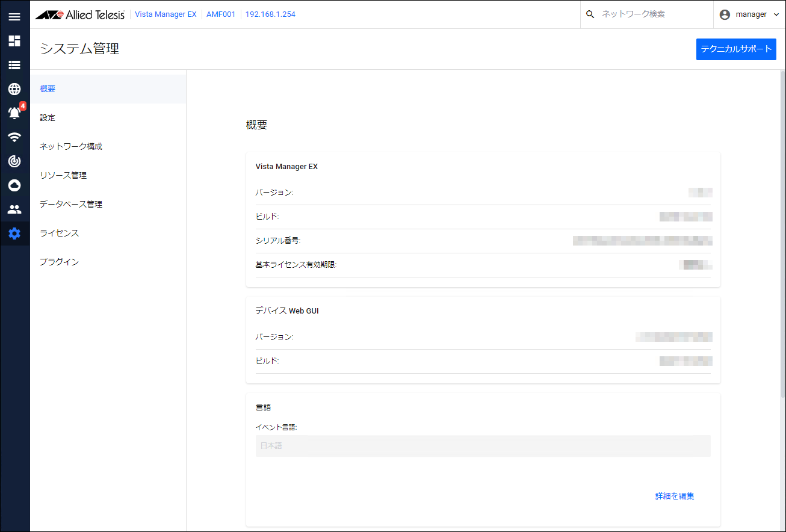Open the hamburger navigation menu
This screenshot has height=532, width=786.
click(14, 16)
